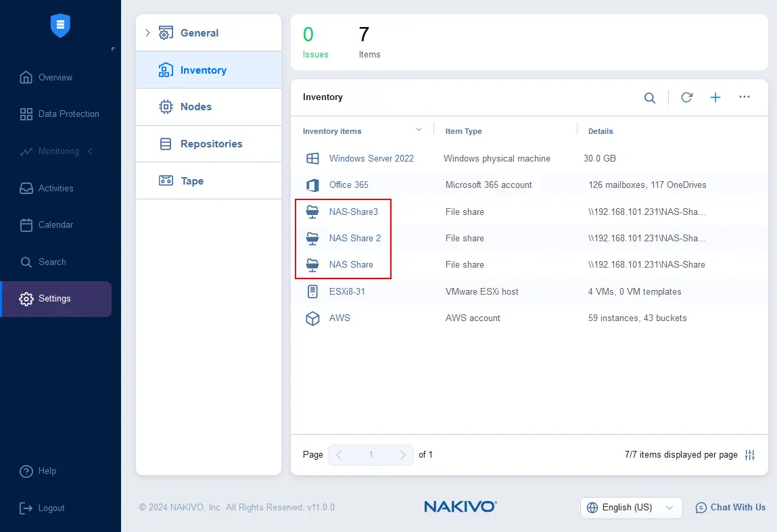
Task: Click the NAKIVO shield logo icon
Action: tap(60, 25)
